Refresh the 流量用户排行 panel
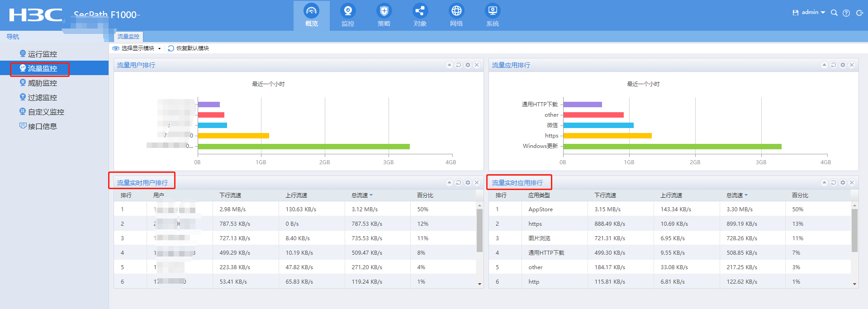Viewport: 868px width, 309px height. tap(459, 65)
